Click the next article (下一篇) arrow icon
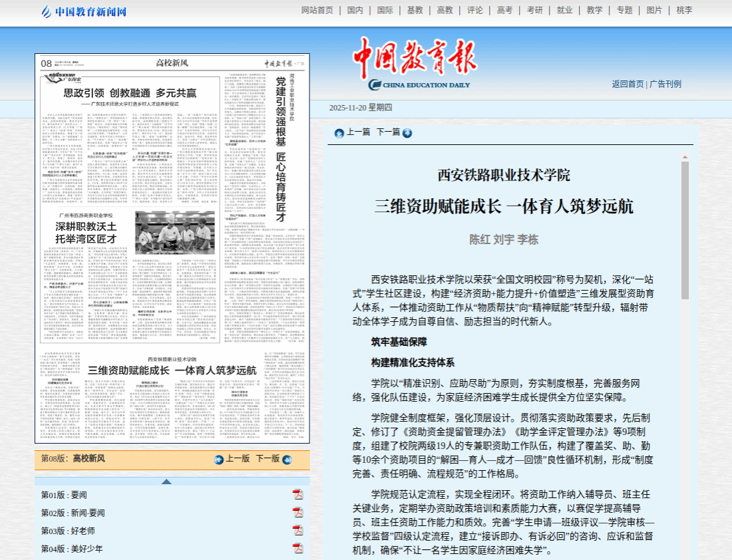The width and height of the screenshot is (732, 560). (x=407, y=133)
